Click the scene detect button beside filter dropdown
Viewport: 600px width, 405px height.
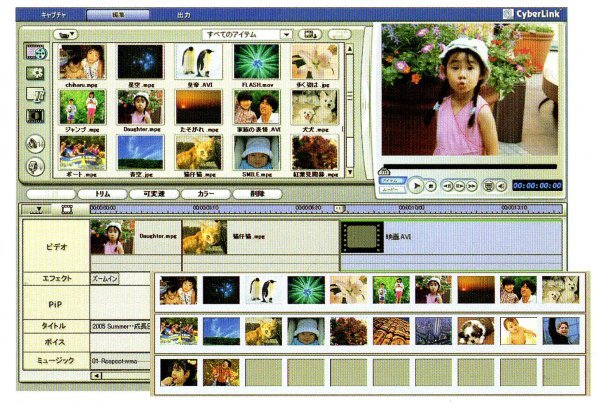coord(310,34)
